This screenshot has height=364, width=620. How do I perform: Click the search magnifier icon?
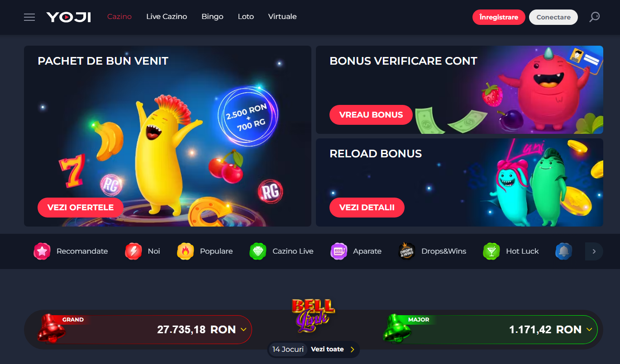tap(594, 17)
